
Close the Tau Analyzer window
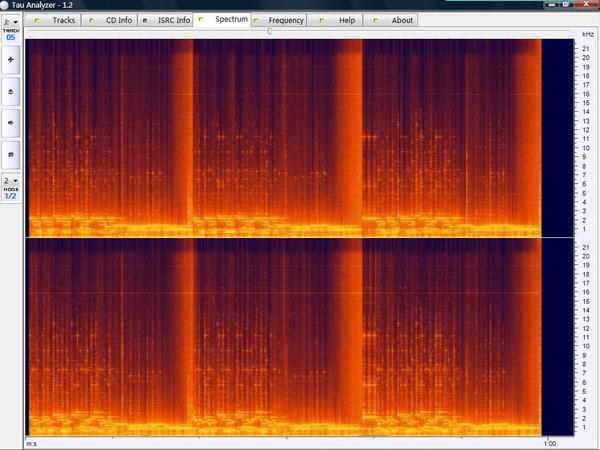586,4
